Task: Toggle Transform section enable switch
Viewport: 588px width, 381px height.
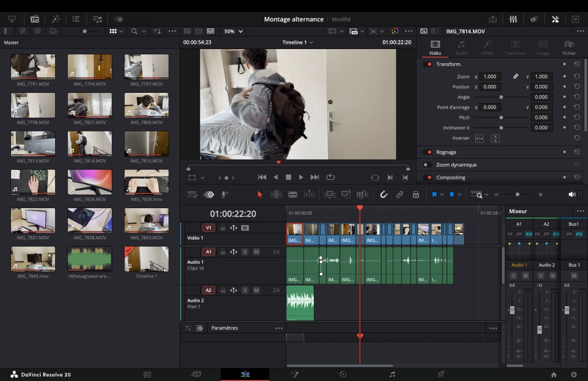Action: coord(428,64)
